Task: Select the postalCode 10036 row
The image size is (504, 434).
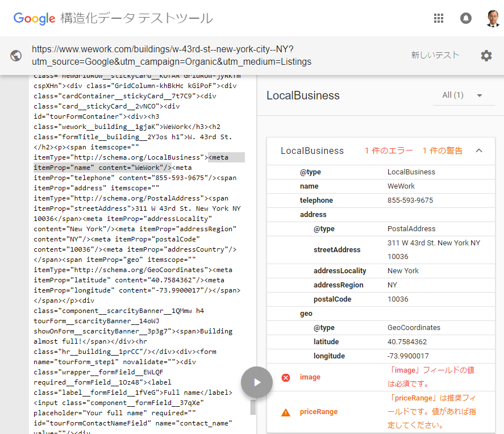Action: click(x=381, y=299)
